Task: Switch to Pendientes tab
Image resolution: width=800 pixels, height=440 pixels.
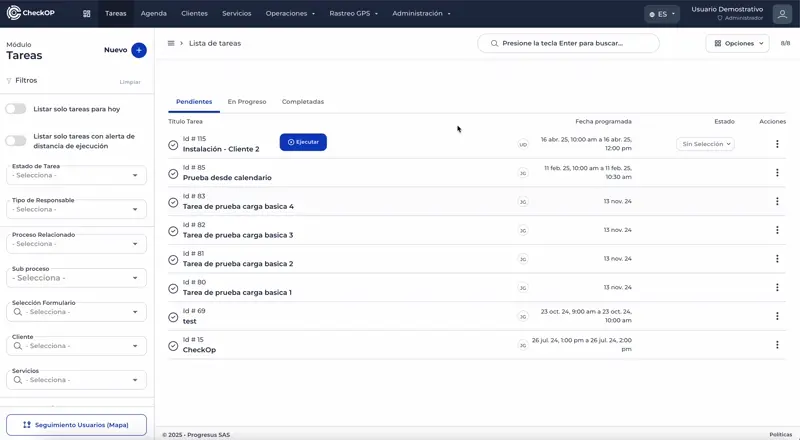Action: click(x=194, y=102)
